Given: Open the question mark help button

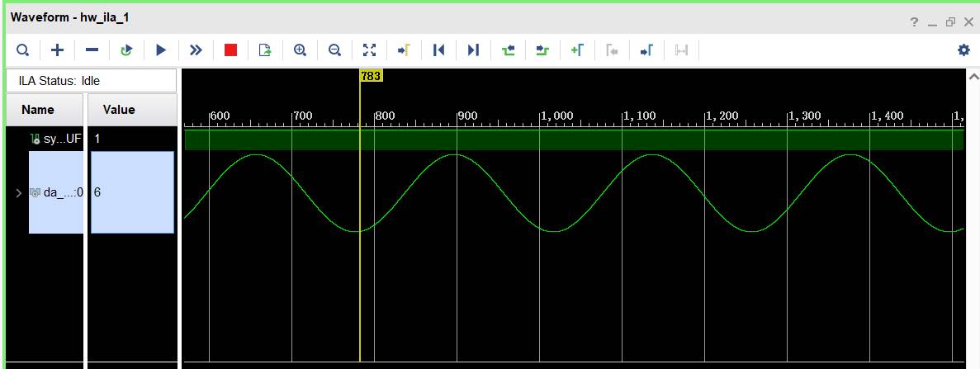Looking at the screenshot, I should (x=915, y=22).
